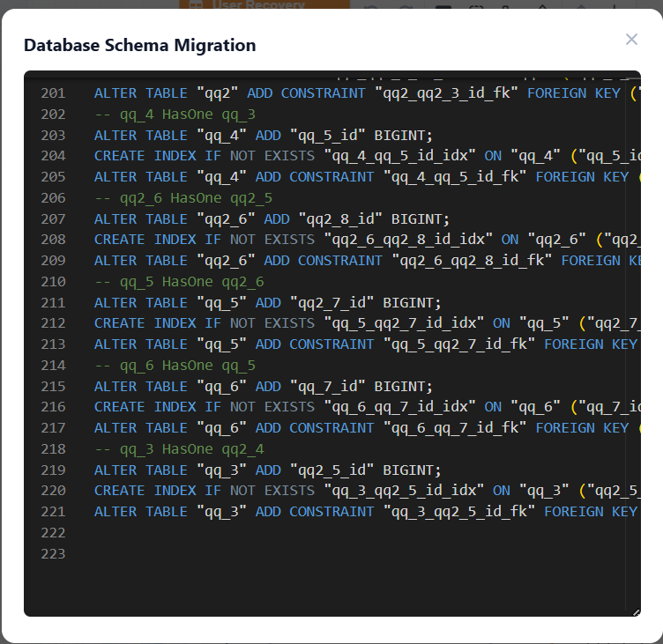Click the User Recovery tab behind the dialog
663x644 pixels.
click(x=264, y=4)
